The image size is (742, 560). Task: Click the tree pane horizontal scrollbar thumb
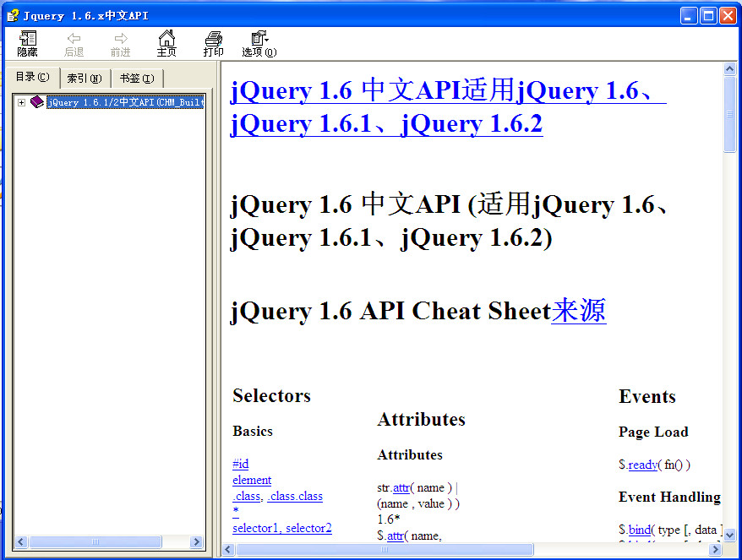pyautogui.click(x=95, y=541)
